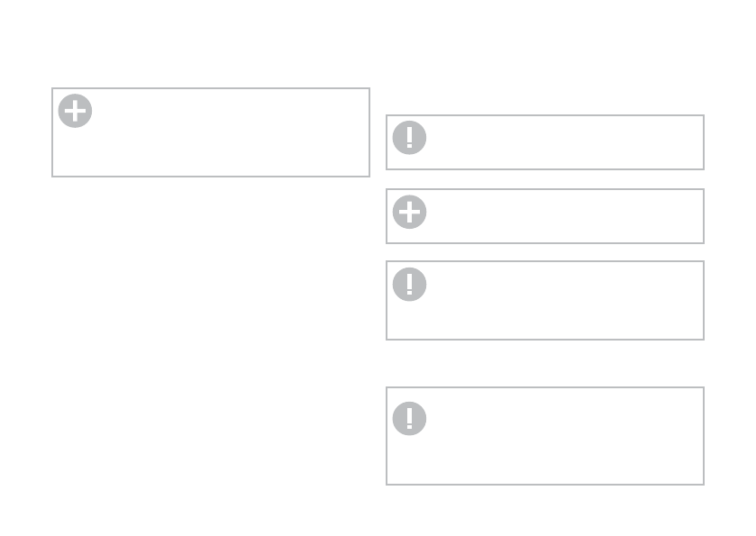Open the bottom warning box's alert circle

tap(409, 418)
